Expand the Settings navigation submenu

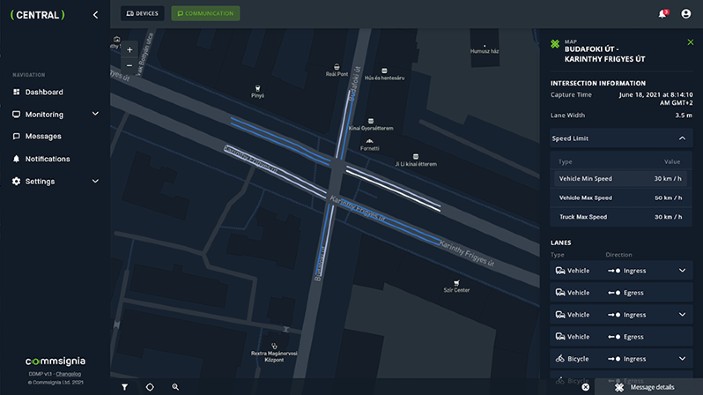(x=95, y=181)
